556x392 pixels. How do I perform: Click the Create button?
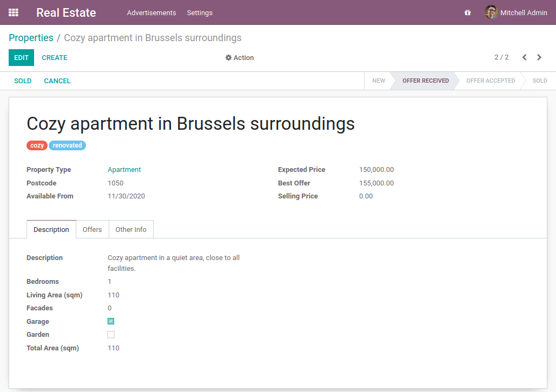tap(55, 58)
